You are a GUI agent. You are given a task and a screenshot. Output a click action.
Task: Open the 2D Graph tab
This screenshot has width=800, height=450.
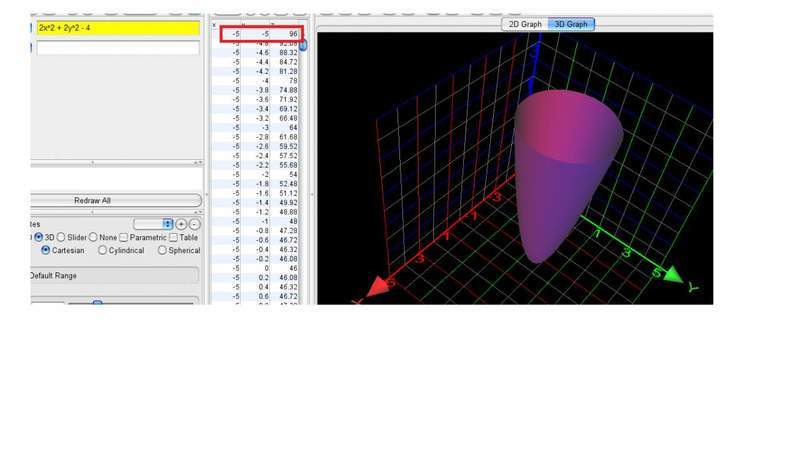click(525, 23)
